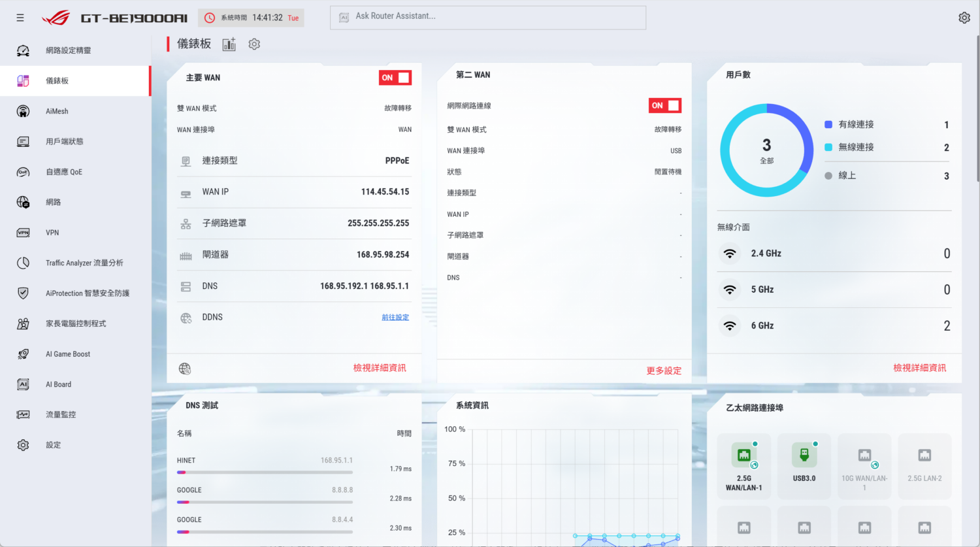The image size is (980, 547).
Task: Turn off the 主要 WAN ON switch
Action: (395, 78)
